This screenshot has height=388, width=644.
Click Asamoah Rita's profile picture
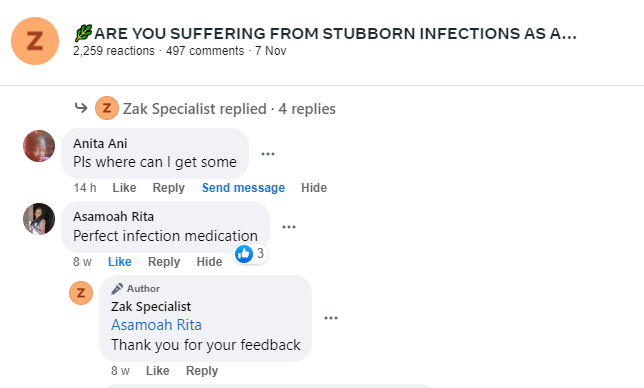tap(39, 219)
